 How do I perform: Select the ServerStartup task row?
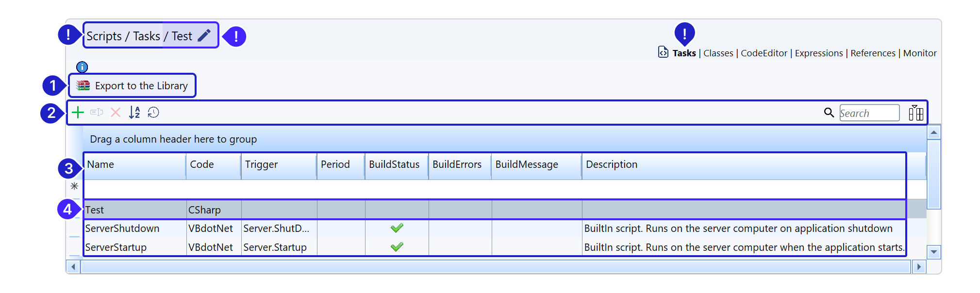point(116,247)
